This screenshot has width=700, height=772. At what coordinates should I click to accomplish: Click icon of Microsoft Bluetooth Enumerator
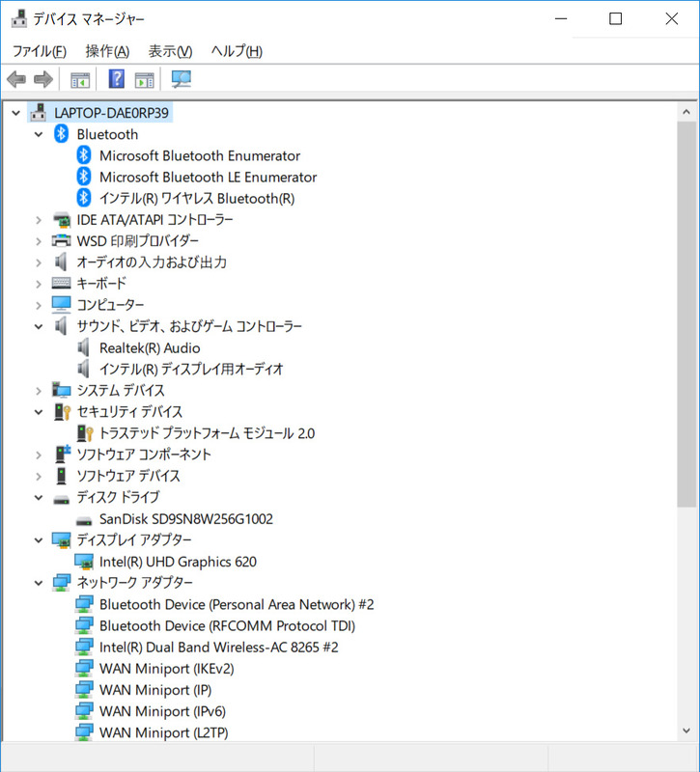(84, 155)
